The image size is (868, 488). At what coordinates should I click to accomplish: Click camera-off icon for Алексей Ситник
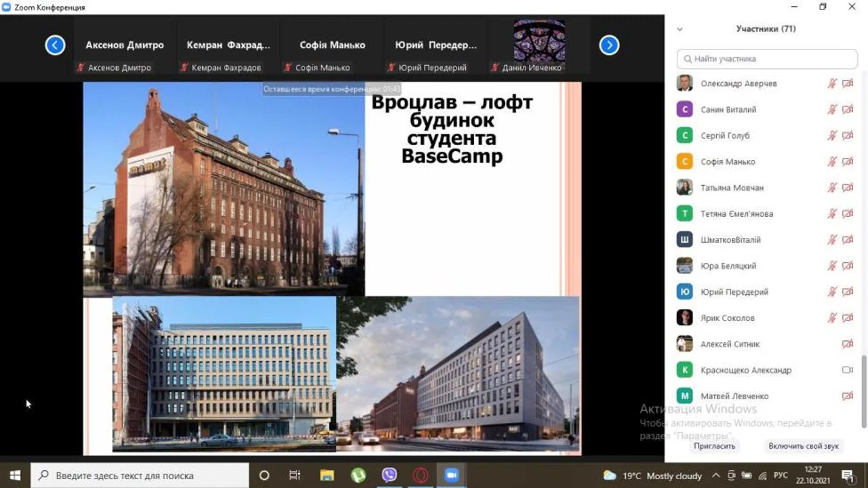[x=848, y=344]
